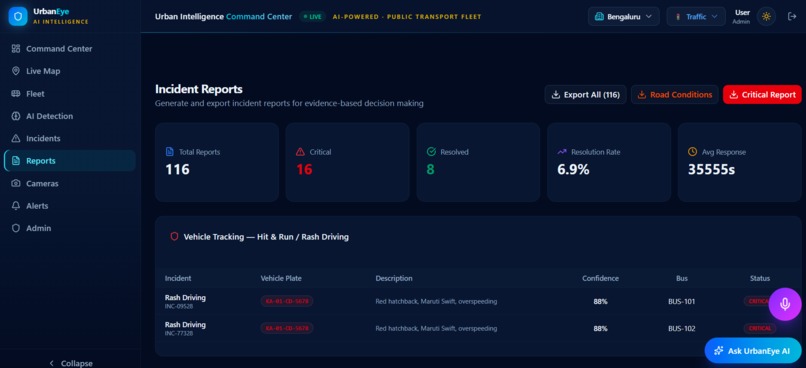
Task: Go to the Live Map page
Action: click(70, 71)
